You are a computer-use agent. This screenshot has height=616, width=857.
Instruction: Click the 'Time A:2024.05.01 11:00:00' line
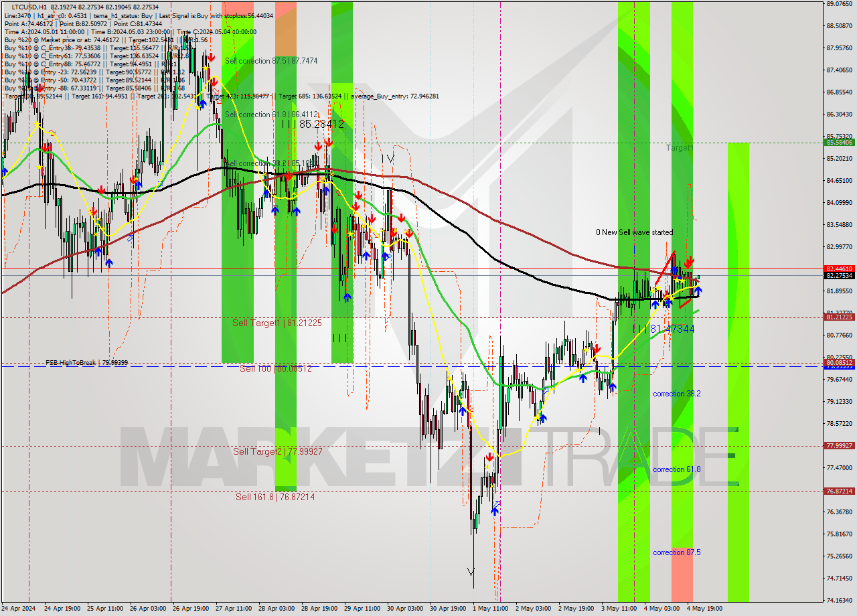pyautogui.click(x=46, y=32)
